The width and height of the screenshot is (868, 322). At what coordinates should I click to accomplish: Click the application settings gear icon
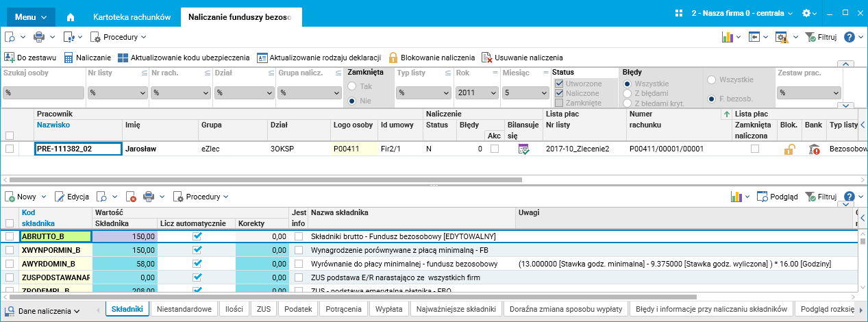[806, 13]
